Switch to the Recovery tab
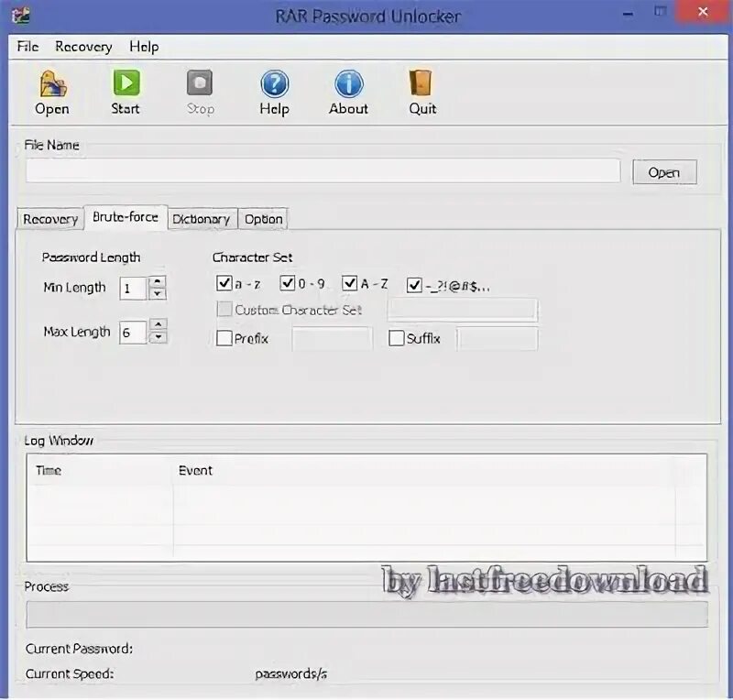733x700 pixels. 50,219
